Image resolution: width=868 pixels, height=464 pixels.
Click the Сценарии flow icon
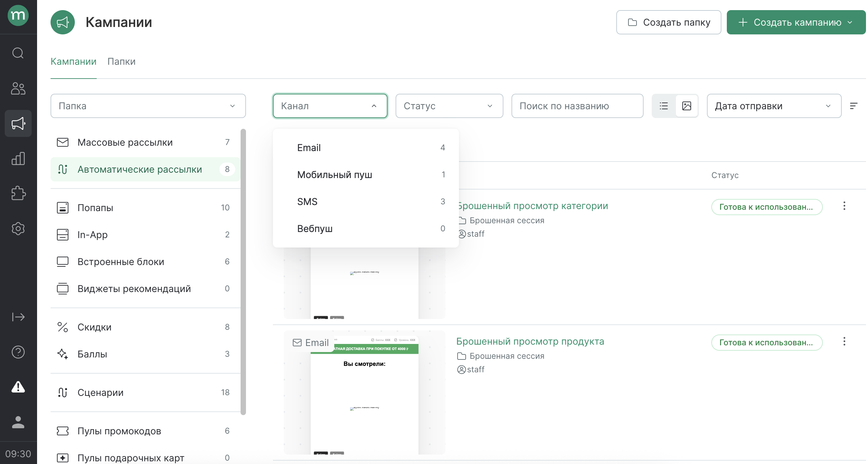(63, 393)
